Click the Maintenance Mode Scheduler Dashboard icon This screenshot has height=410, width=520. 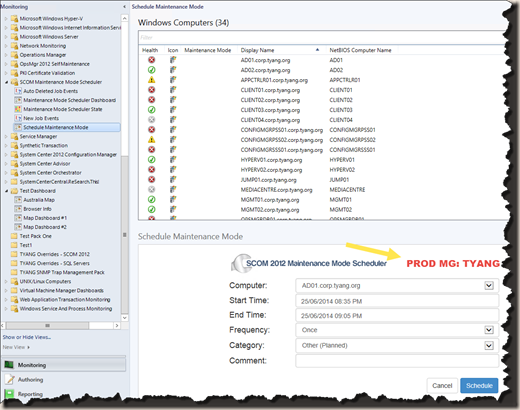pyautogui.click(x=18, y=100)
